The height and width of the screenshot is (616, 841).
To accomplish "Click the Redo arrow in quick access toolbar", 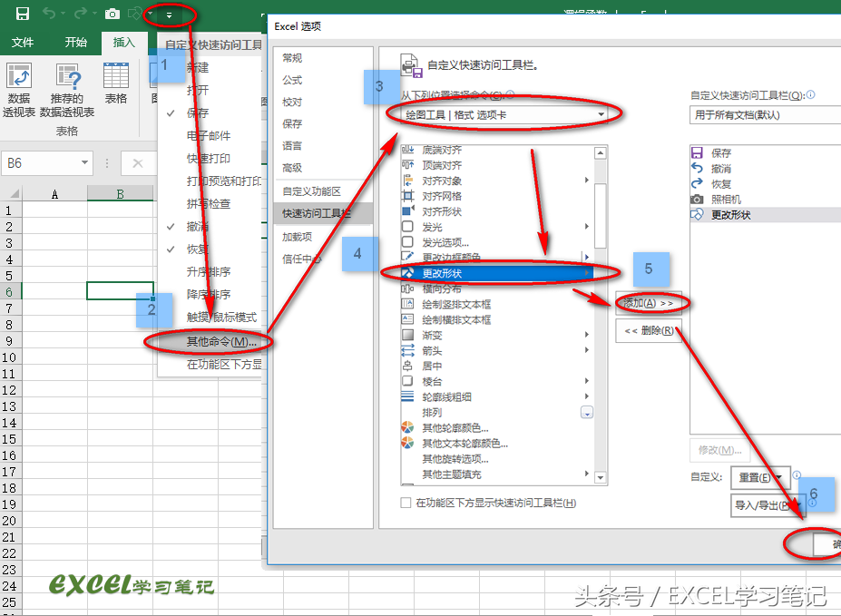I will point(81,14).
